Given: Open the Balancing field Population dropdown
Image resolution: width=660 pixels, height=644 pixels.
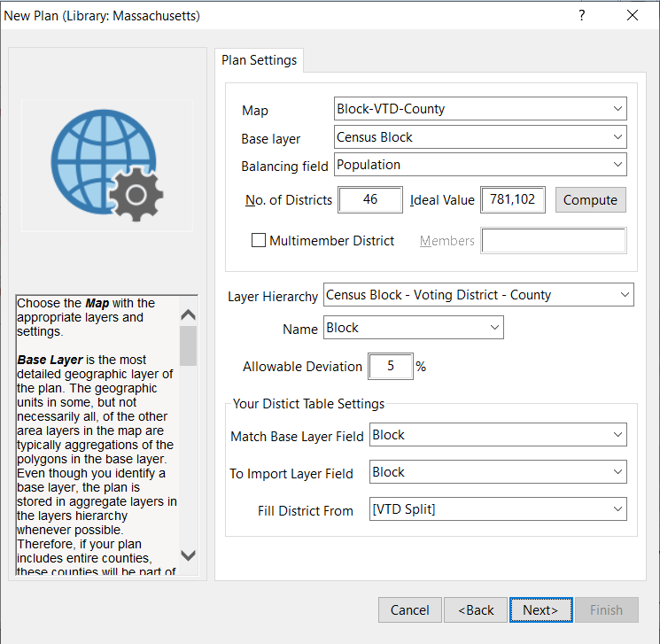Looking at the screenshot, I should 480,165.
